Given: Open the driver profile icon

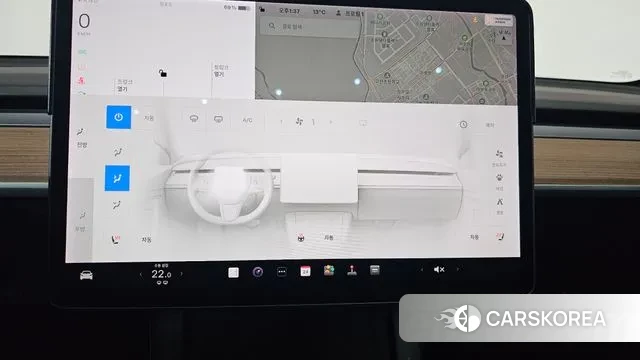Looking at the screenshot, I should click(338, 13).
